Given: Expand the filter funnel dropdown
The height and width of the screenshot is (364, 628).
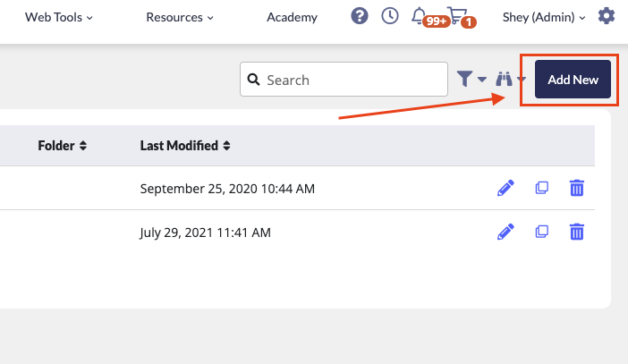Looking at the screenshot, I should (471, 79).
